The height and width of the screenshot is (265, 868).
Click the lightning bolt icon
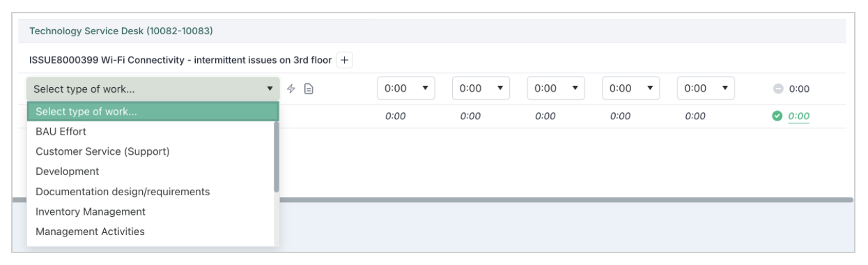tap(292, 89)
